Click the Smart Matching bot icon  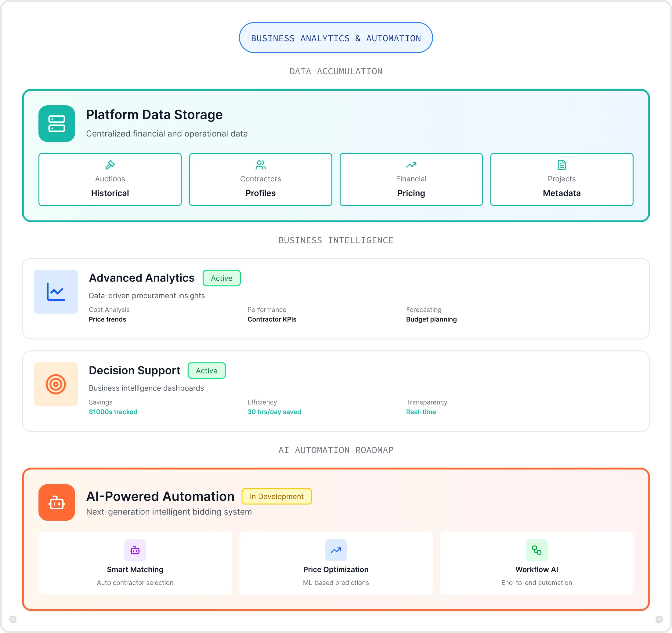(135, 550)
